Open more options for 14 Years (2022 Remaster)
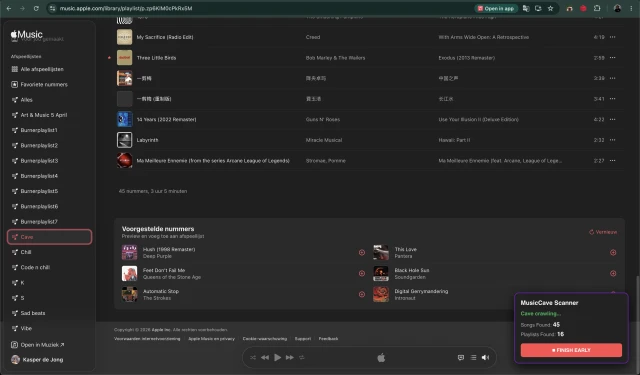Viewport: 640px width, 375px height. coord(612,120)
